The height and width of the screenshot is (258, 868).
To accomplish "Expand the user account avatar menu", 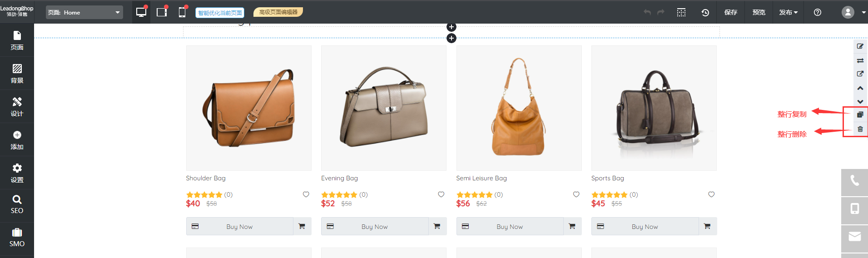I will pyautogui.click(x=853, y=13).
